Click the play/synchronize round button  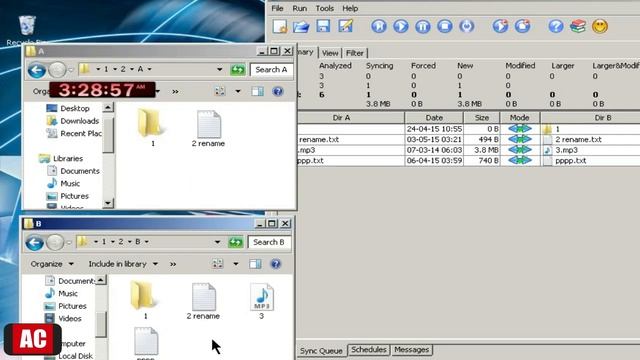(x=401, y=26)
